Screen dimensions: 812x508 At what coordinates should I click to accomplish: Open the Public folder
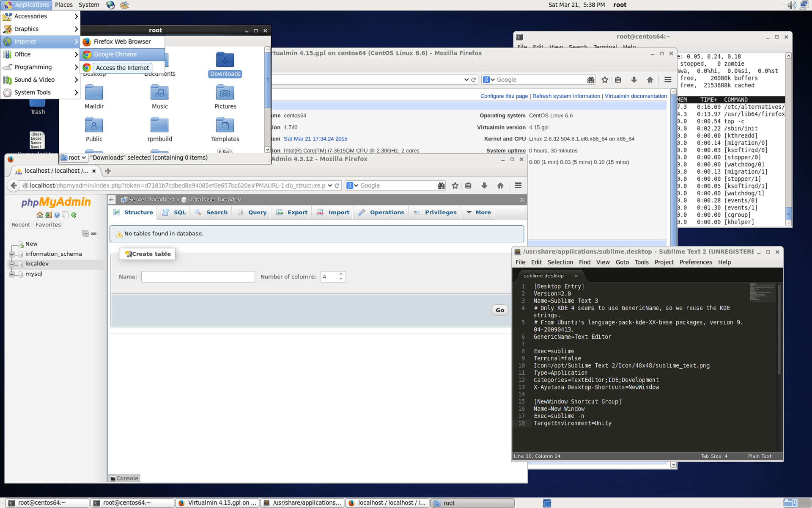tap(94, 130)
